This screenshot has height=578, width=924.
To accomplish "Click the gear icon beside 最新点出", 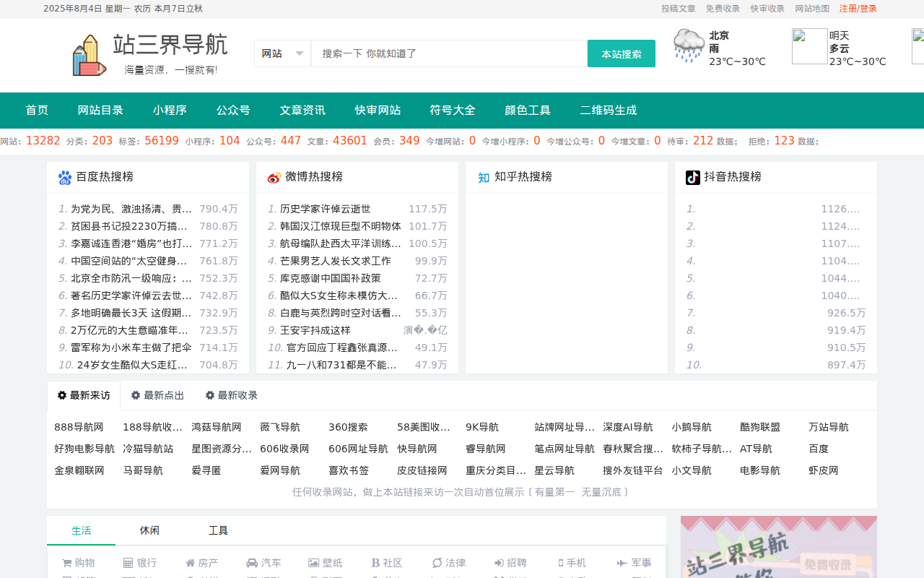I will [x=136, y=395].
